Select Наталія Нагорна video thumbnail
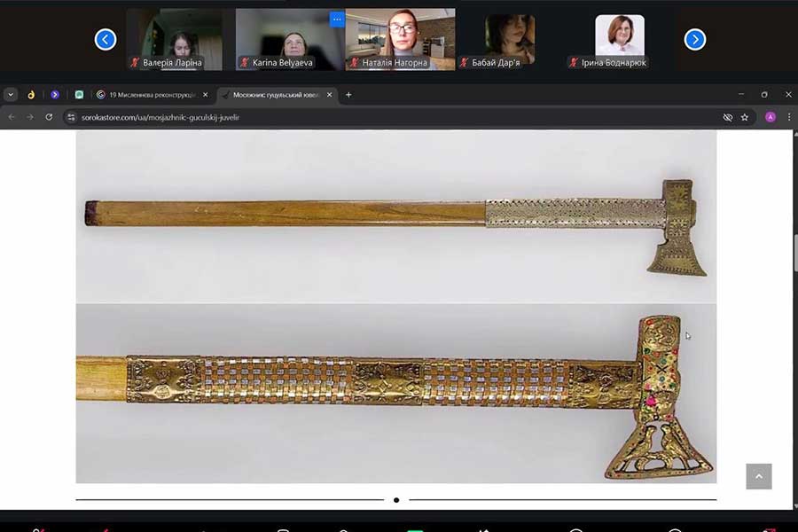 (400, 40)
